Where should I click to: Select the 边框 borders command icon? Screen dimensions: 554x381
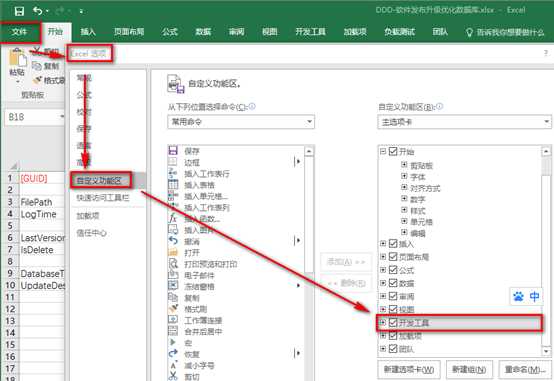click(x=173, y=162)
